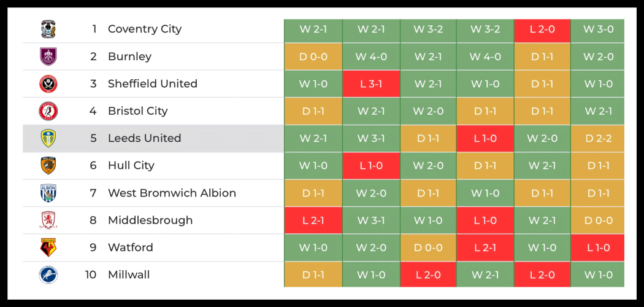The width and height of the screenshot is (644, 307).
Task: Open the Leeds United badge icon
Action: (x=48, y=138)
